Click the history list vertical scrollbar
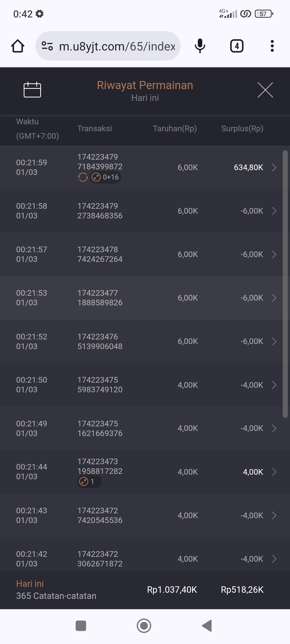This screenshot has width=290, height=644. click(x=285, y=284)
